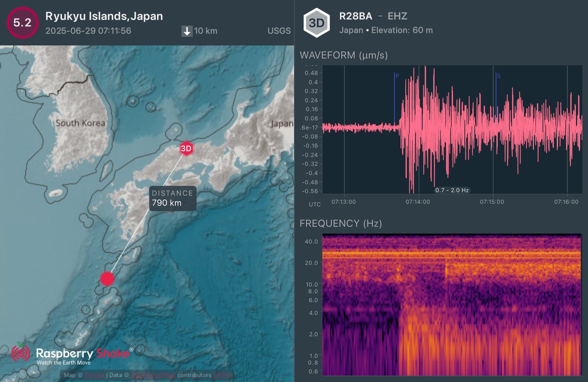Click the FREQUENCY (Hz) heading

tap(341, 224)
